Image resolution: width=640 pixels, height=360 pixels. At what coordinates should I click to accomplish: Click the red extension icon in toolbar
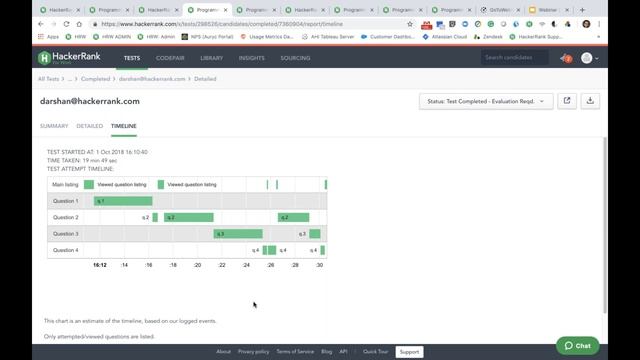pos(427,25)
